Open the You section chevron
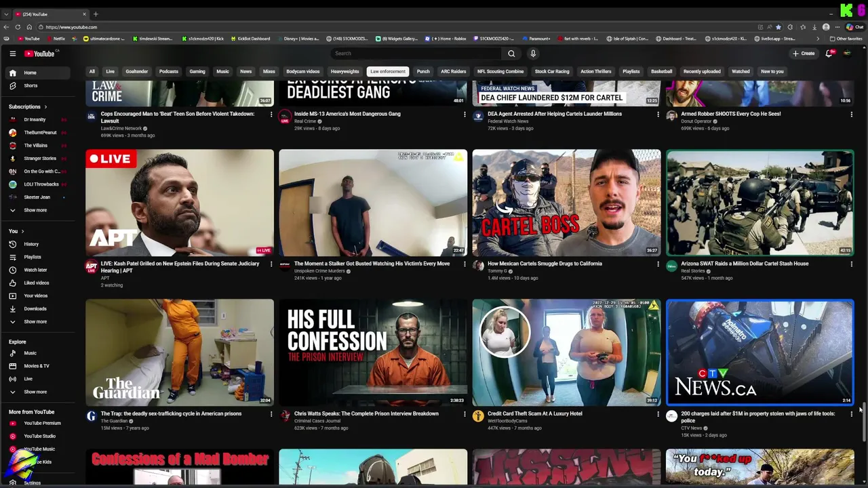The width and height of the screenshot is (868, 488). (22, 232)
